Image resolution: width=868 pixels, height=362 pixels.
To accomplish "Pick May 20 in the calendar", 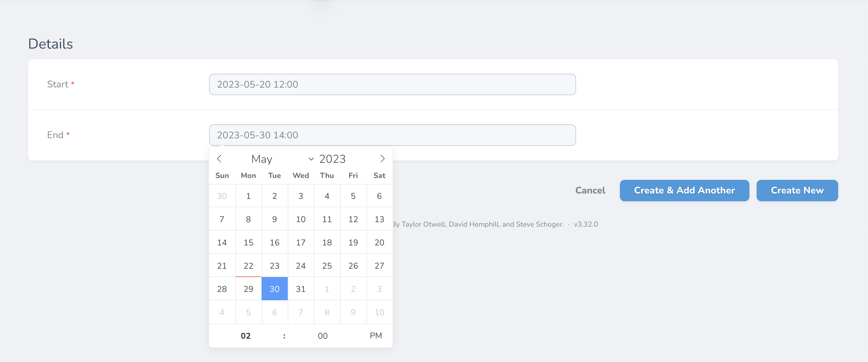I will (379, 242).
